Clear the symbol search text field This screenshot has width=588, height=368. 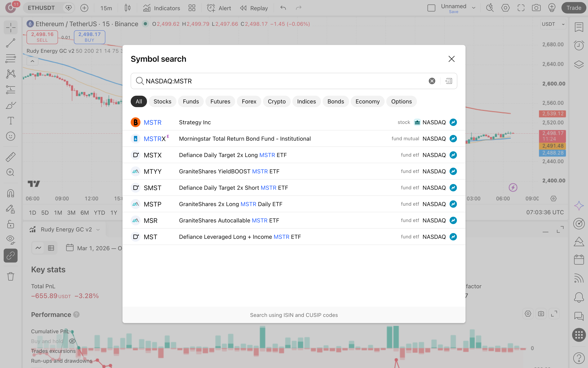pos(432,81)
